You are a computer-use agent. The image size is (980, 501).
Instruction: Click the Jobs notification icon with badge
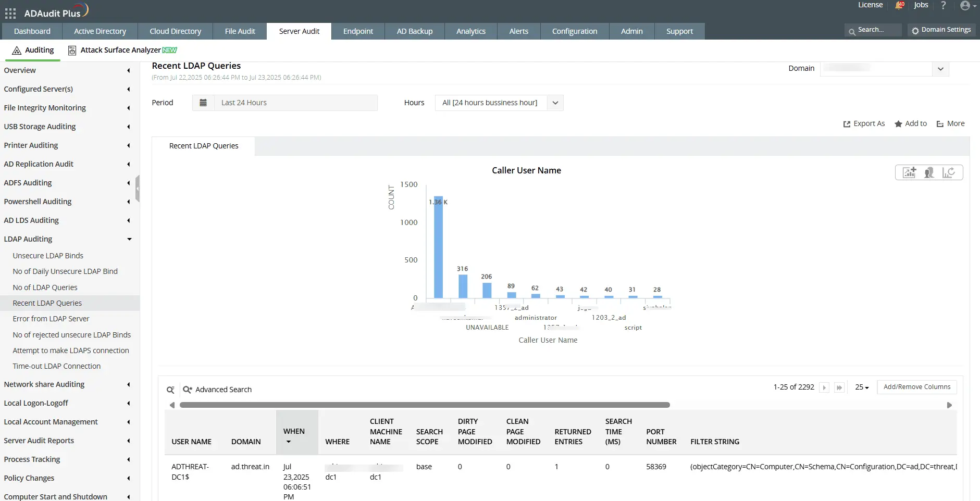click(899, 6)
